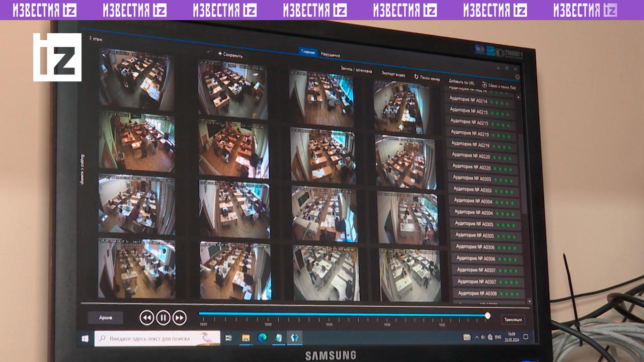Screen dimensions: 644x362
Task: Rewind the video playback
Action: [x=146, y=317]
